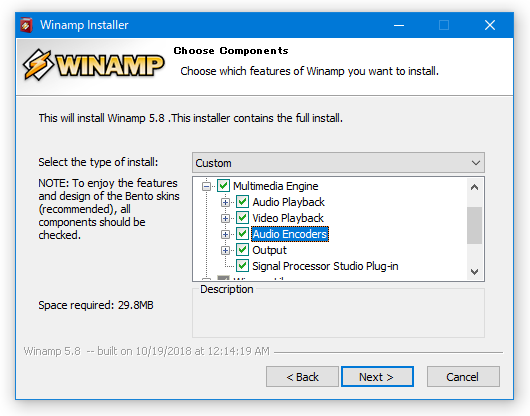Click the Next > button
This screenshot has height=416, width=530.
tap(377, 376)
